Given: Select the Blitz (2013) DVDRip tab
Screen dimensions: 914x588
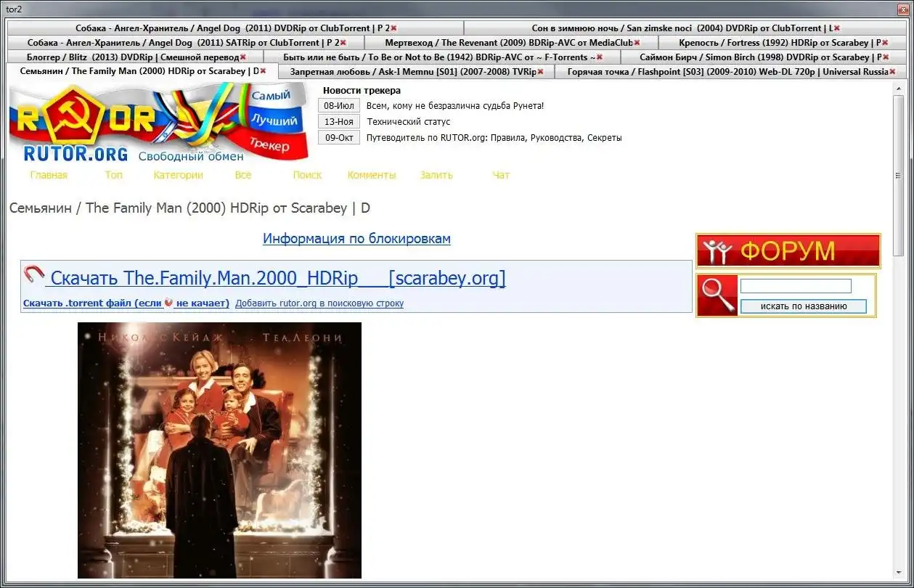Looking at the screenshot, I should point(135,57).
